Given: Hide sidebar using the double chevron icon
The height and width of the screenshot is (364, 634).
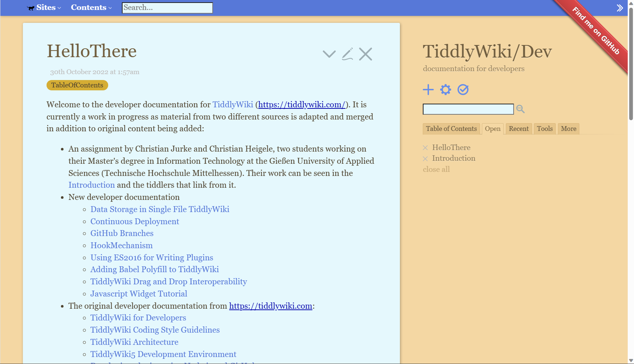Looking at the screenshot, I should 620,8.
